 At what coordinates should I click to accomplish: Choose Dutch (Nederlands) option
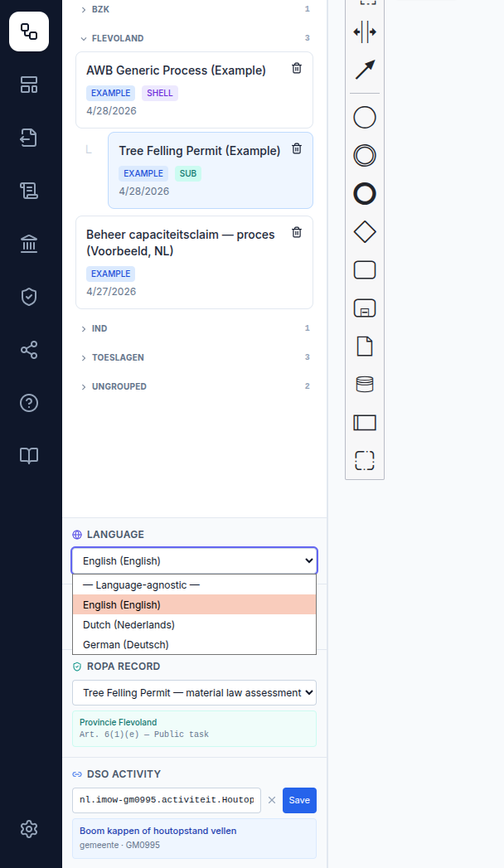point(194,625)
